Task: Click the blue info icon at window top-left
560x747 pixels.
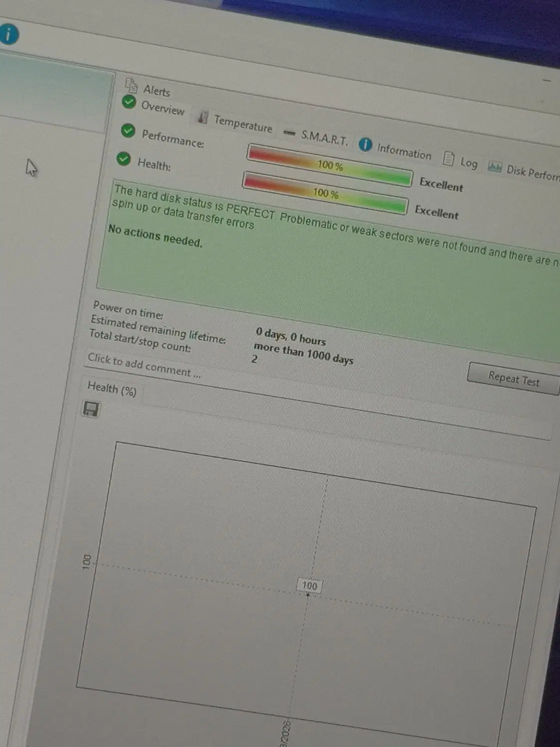Action: point(8,34)
